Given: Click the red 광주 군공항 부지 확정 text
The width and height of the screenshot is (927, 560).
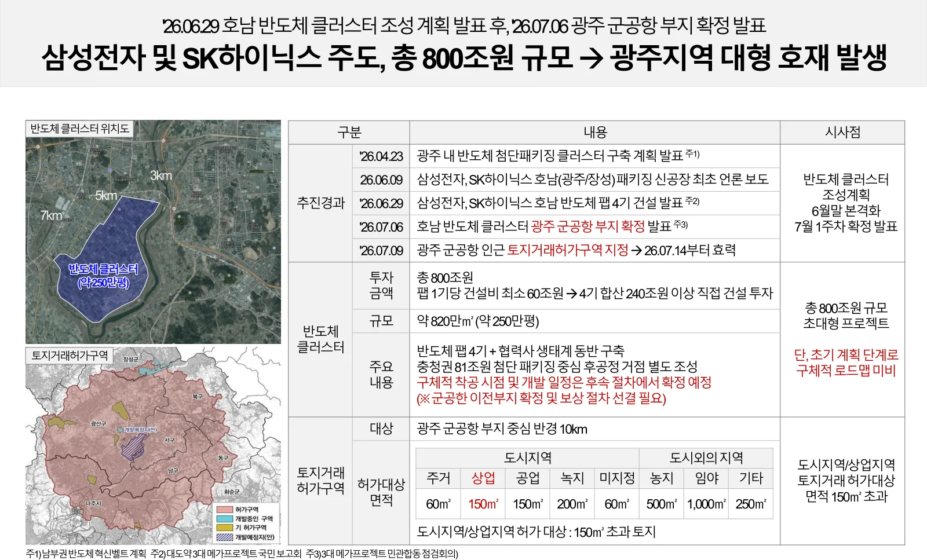Looking at the screenshot, I should (588, 226).
